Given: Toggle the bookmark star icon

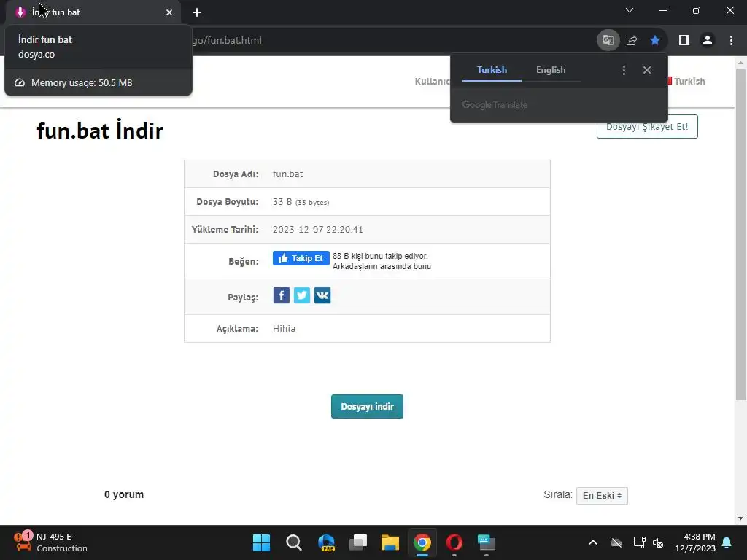Looking at the screenshot, I should click(655, 41).
